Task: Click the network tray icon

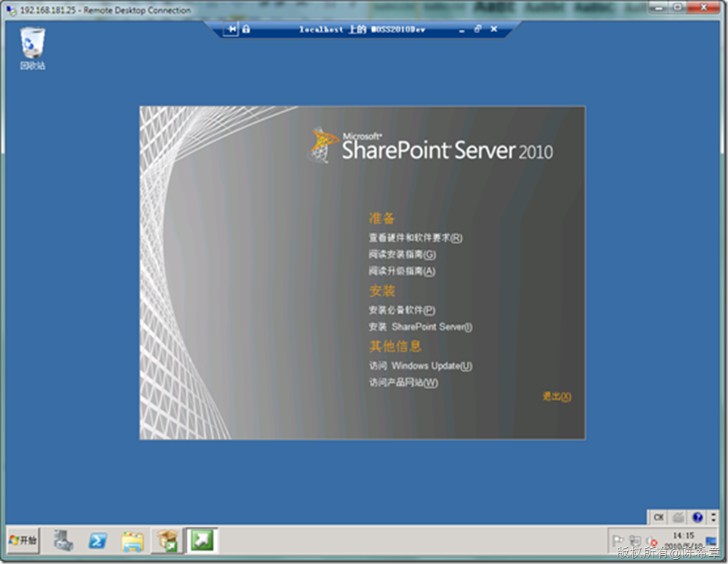Action: (x=634, y=541)
